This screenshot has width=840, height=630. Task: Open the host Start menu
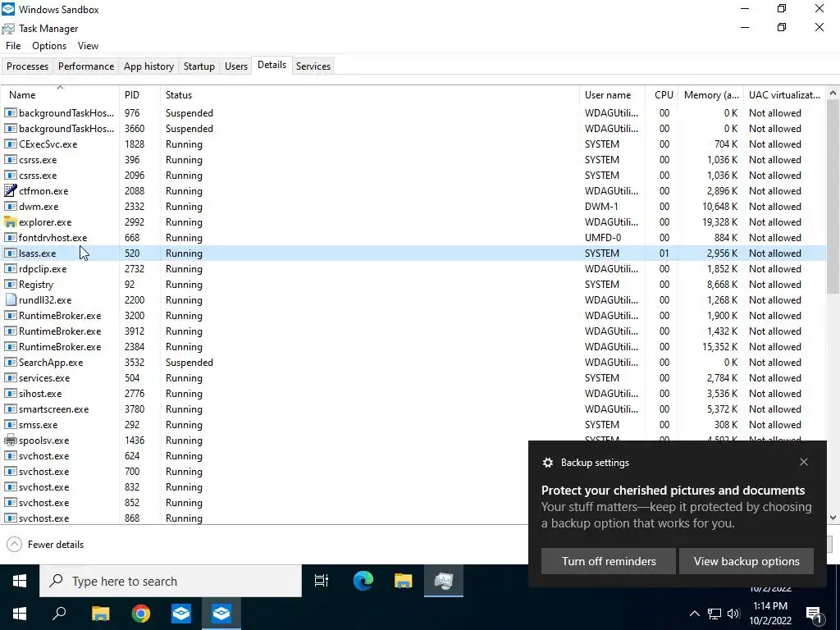20,614
